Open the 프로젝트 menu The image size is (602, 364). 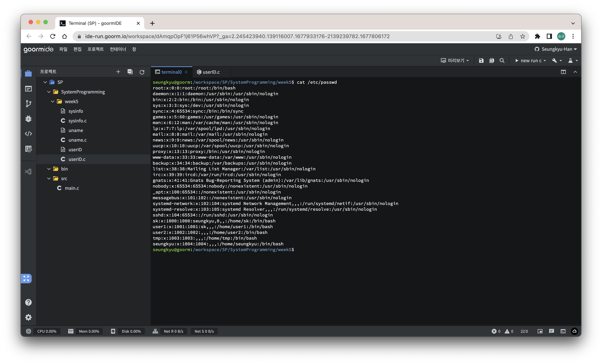tap(95, 49)
